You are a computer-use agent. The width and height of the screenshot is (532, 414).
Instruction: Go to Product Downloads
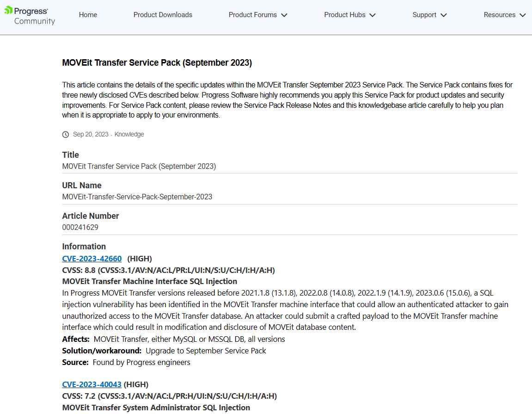[x=163, y=15]
